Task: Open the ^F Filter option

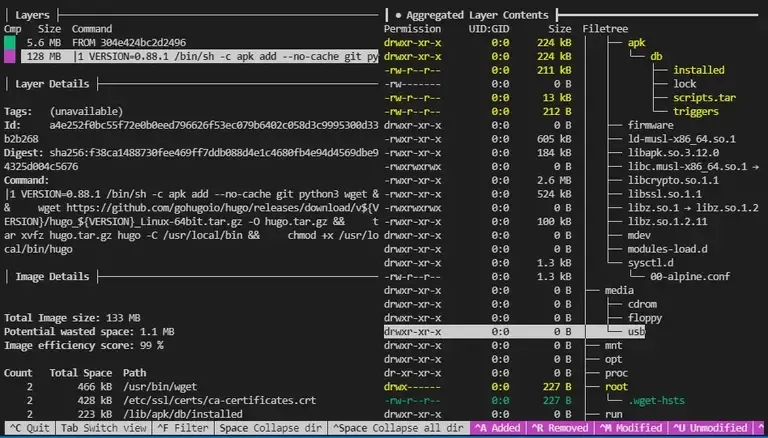Action: point(182,428)
